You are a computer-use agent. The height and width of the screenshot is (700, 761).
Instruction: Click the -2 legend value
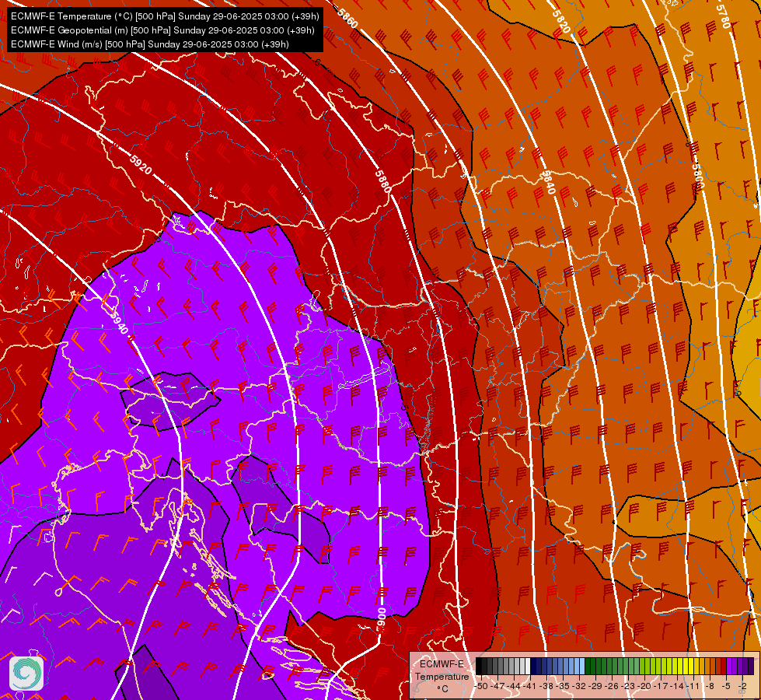[742, 686]
